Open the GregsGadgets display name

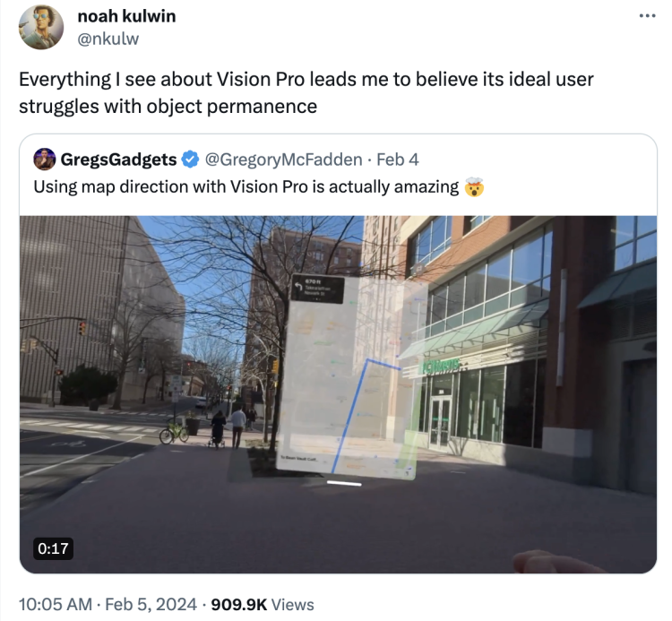(118, 160)
